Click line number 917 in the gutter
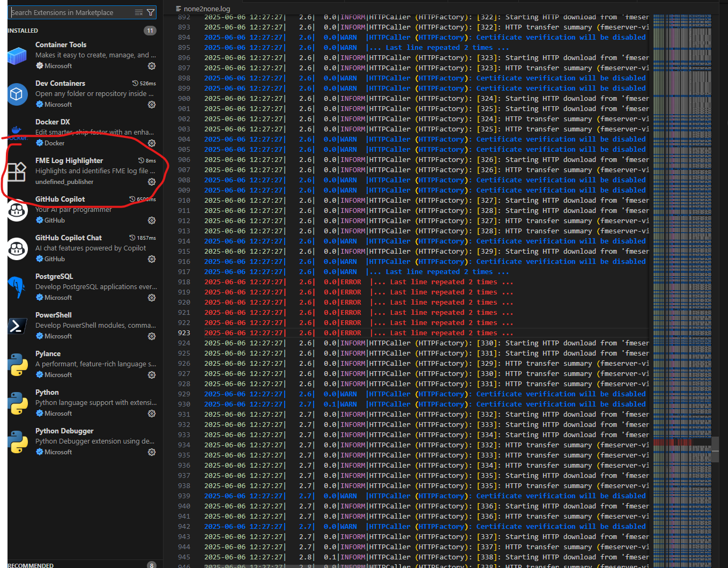Screen dimensions: 728x568 point(184,272)
